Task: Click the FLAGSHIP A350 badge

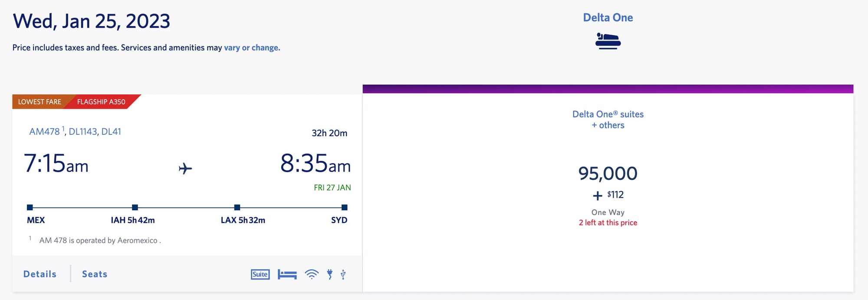Action: 101,102
